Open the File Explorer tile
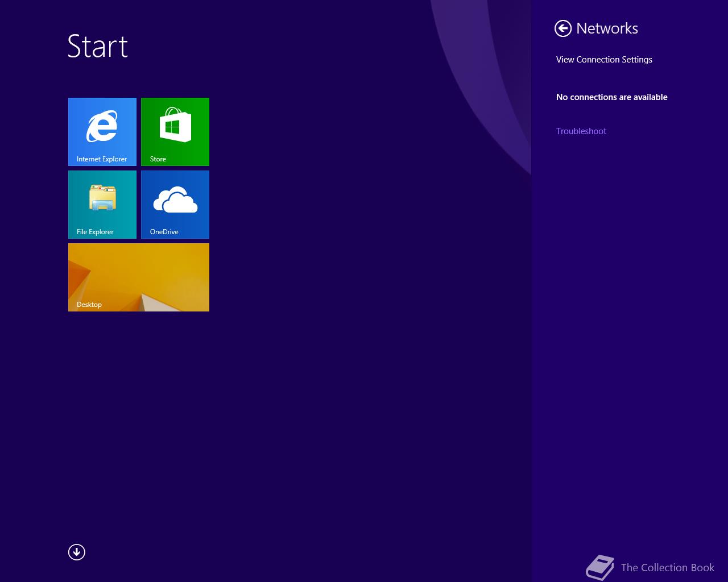The width and height of the screenshot is (728, 582). click(102, 205)
